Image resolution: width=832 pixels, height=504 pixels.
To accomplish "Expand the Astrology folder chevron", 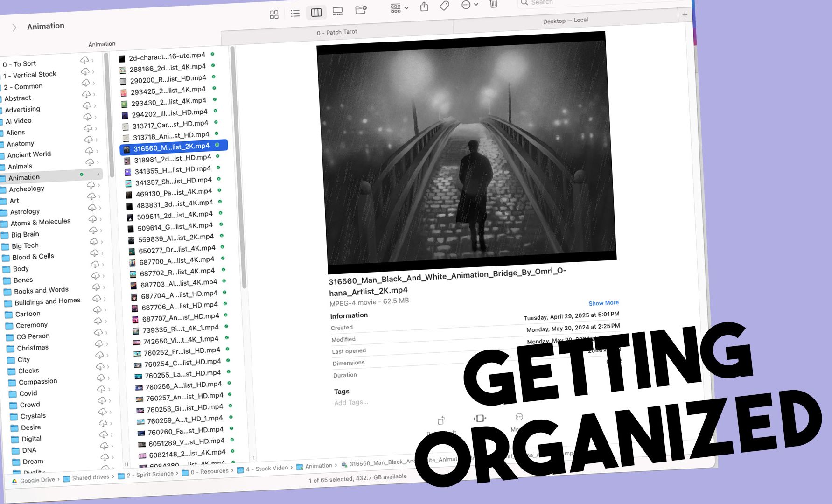I will point(100,208).
